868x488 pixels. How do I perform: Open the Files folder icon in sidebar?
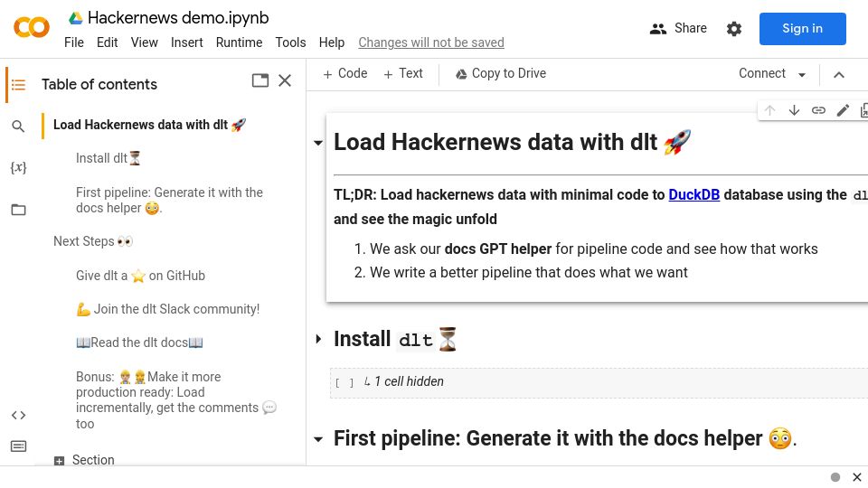coord(18,210)
